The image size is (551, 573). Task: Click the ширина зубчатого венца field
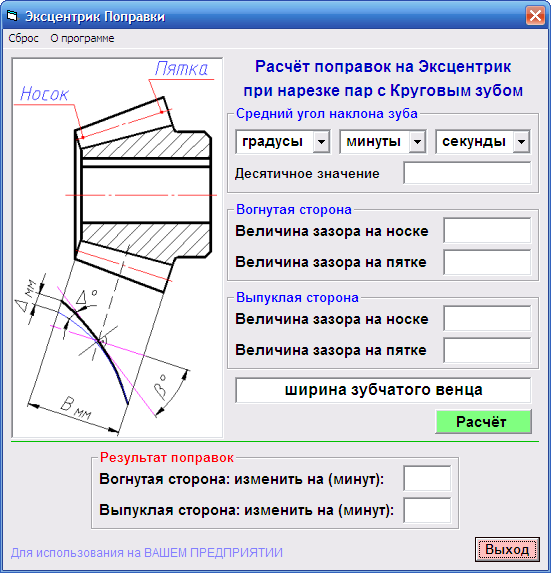(x=383, y=390)
